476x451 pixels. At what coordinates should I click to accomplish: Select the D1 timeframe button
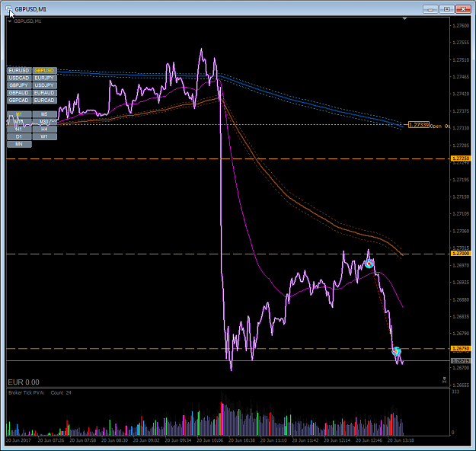tap(19, 136)
